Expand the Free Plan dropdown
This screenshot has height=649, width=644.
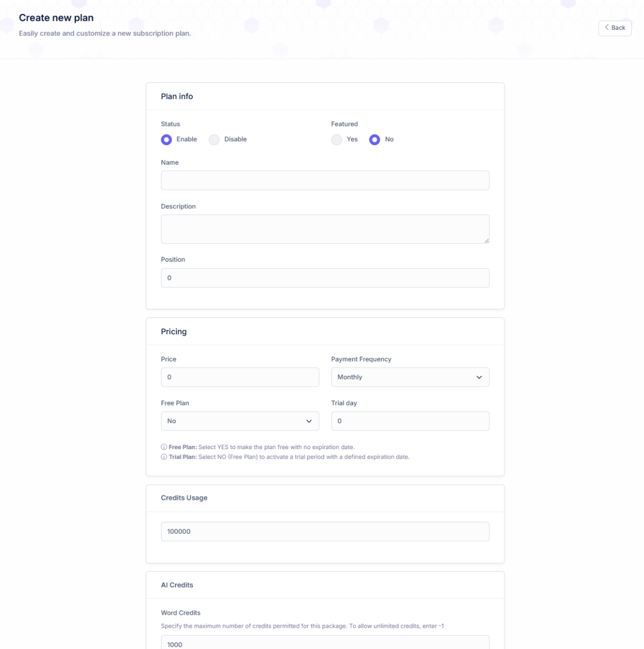point(240,421)
